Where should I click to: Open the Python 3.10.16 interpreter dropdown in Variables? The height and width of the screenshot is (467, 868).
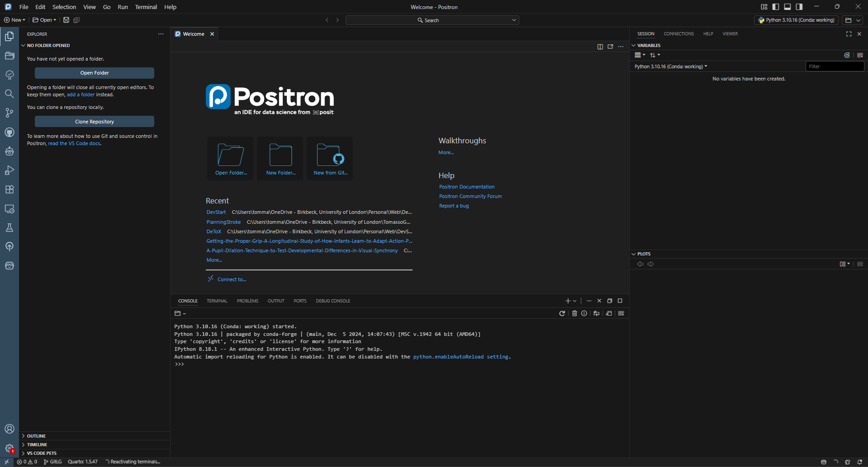coord(670,66)
